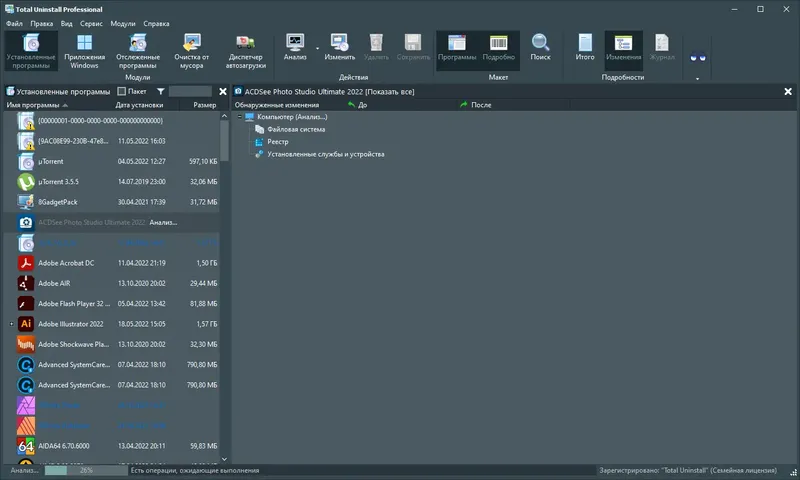Expand the ribbon overflow arrow under the binoculars
The height and width of the screenshot is (480, 800).
pos(697,79)
